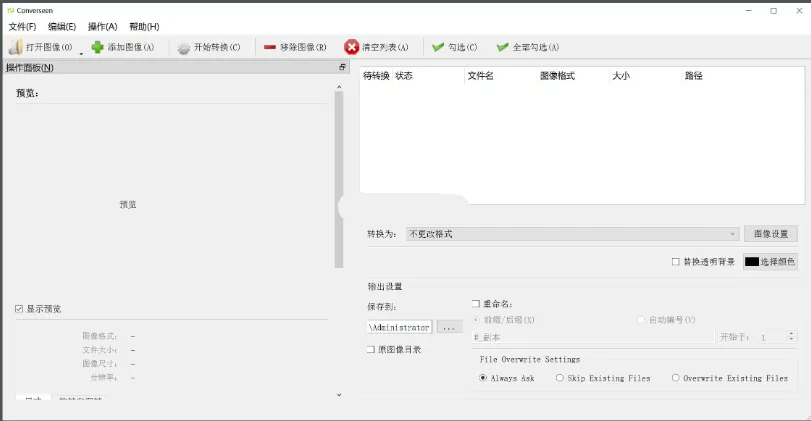811x421 pixels.
Task: Sort by 文件名 column header
Action: pyautogui.click(x=501, y=76)
